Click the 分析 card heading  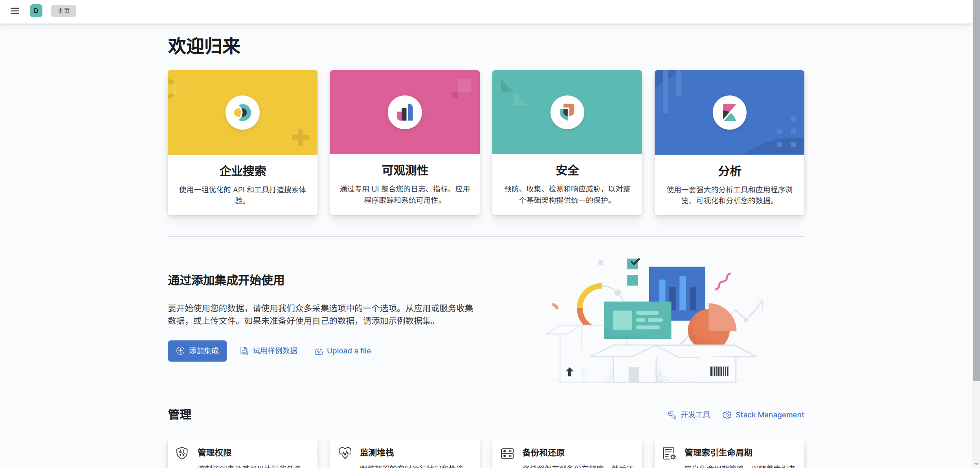coord(729,171)
